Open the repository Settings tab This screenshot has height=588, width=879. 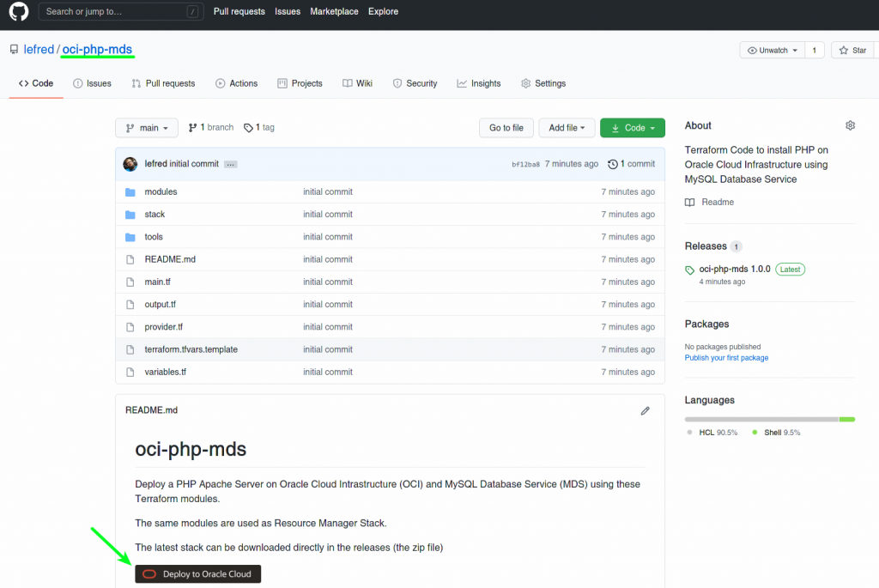tap(543, 83)
